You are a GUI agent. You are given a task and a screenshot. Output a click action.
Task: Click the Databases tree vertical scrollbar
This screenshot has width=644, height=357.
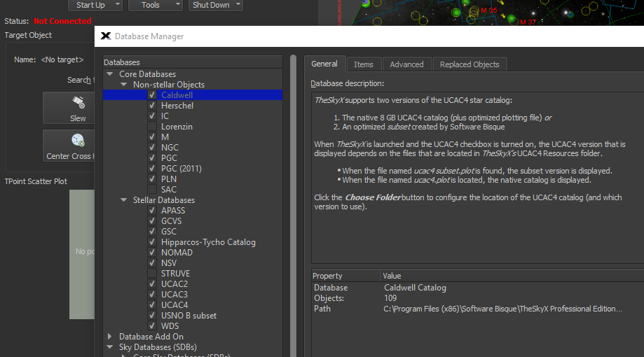[x=293, y=205]
